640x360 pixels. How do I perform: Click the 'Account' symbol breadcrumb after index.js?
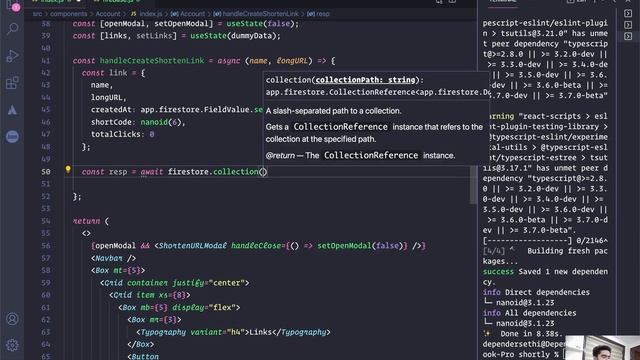pos(188,14)
